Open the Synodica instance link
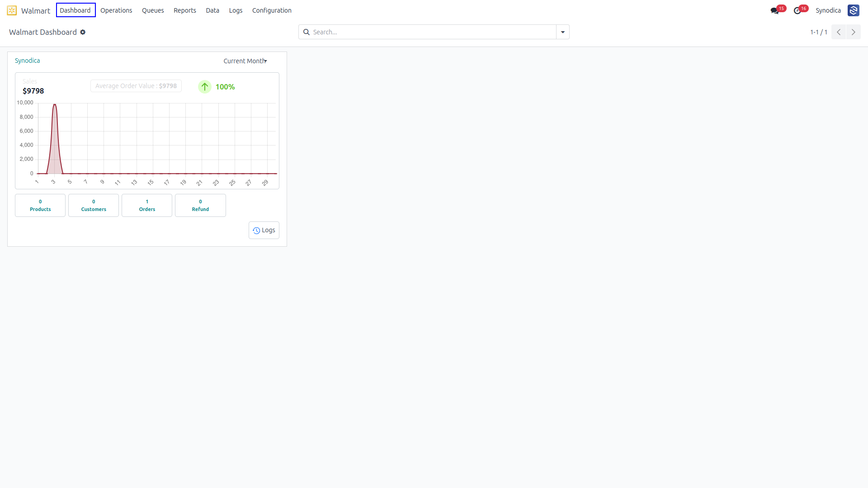The image size is (868, 488). click(x=28, y=61)
